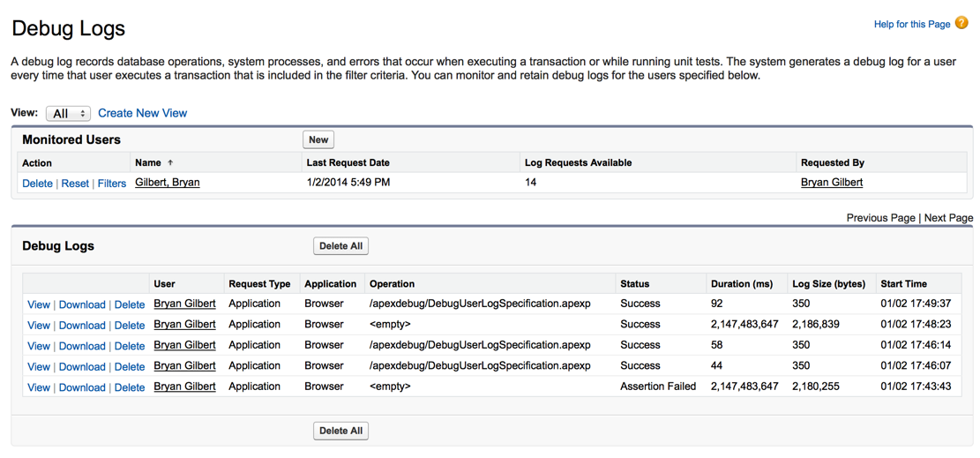980x458 pixels.
Task: Select log size 2,186,839 cell
Action: tap(816, 325)
